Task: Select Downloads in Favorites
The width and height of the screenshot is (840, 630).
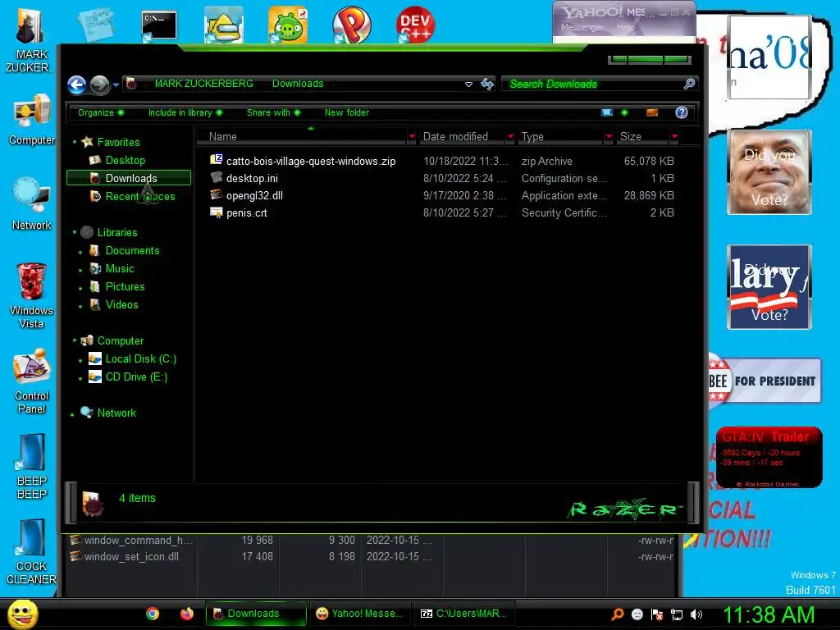Action: (129, 178)
